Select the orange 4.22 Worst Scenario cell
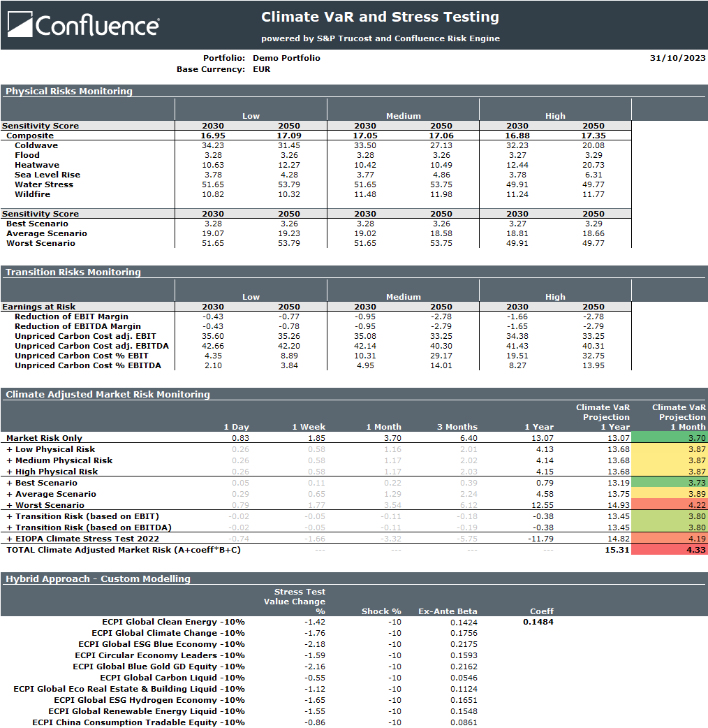The height and width of the screenshot is (728, 708). click(x=669, y=505)
